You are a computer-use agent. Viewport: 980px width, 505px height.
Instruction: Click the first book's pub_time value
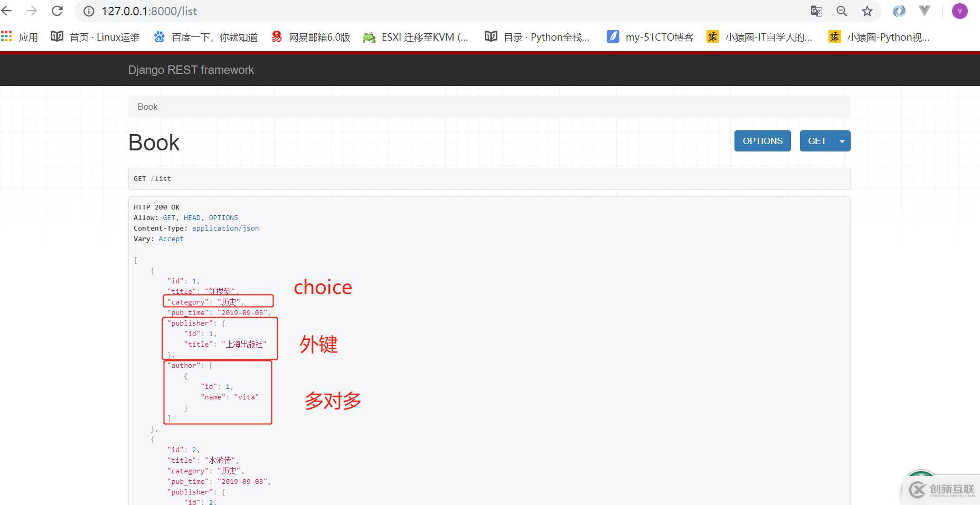[242, 313]
